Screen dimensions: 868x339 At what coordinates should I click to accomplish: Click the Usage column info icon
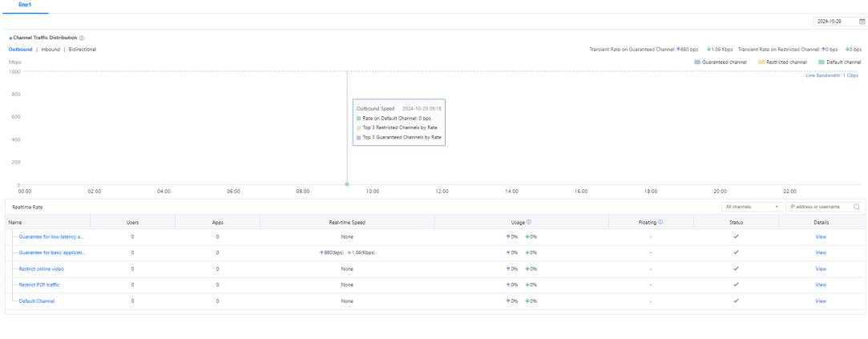[530, 221]
